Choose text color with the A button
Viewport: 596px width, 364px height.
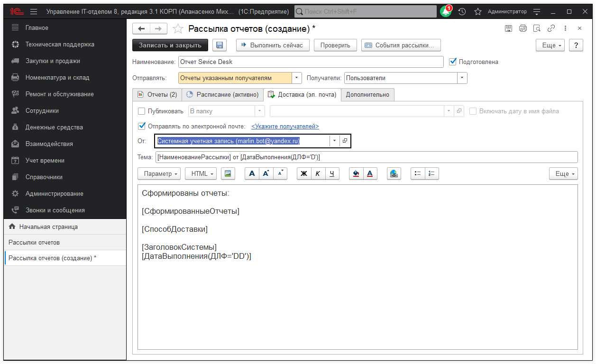click(x=369, y=174)
